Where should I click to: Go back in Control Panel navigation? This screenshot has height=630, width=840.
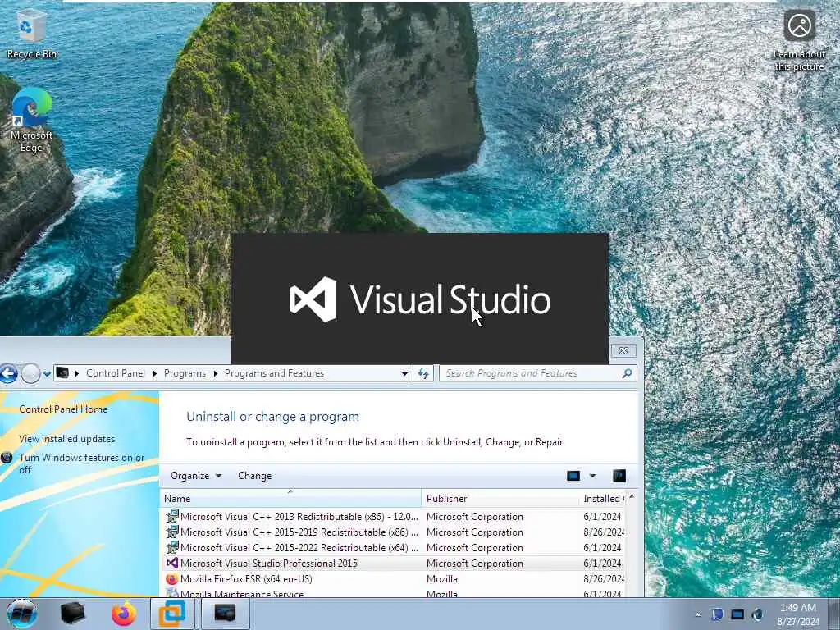click(8, 373)
